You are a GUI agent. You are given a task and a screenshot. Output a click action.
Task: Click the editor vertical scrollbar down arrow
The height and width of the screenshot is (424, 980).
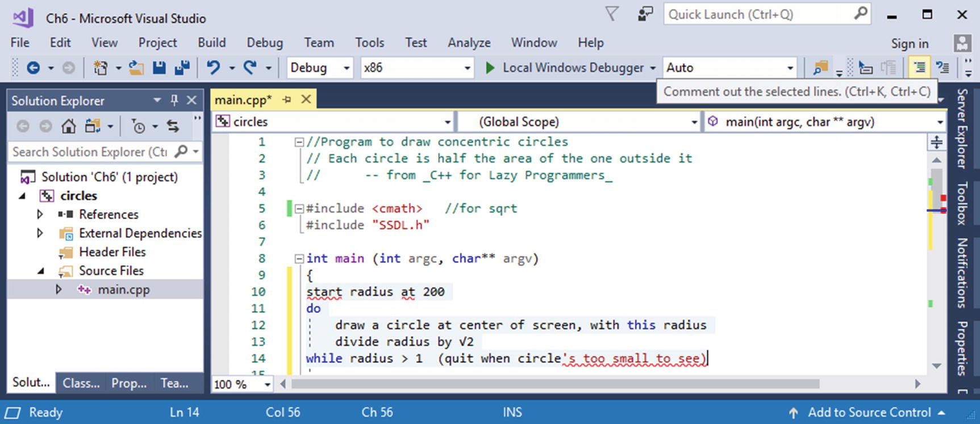click(936, 366)
